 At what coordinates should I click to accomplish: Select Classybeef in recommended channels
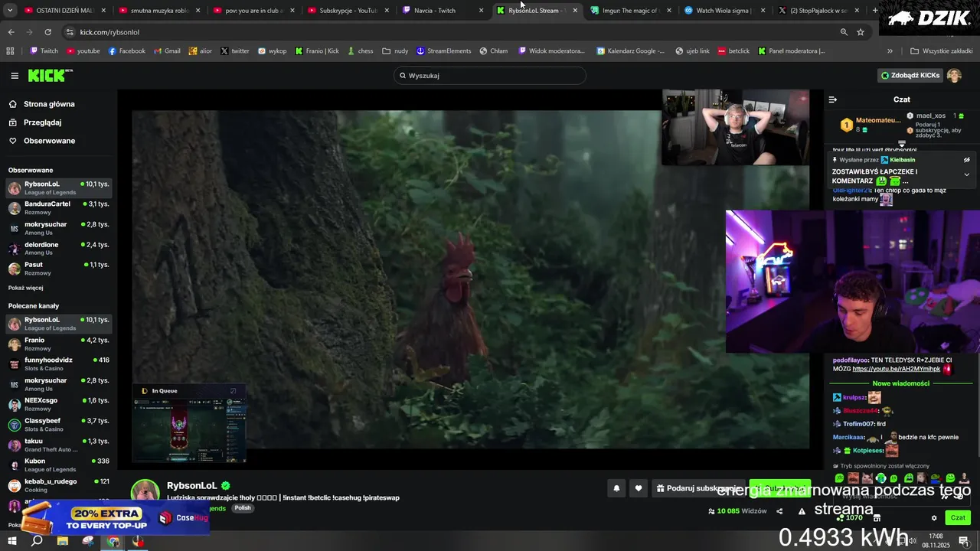pos(59,425)
